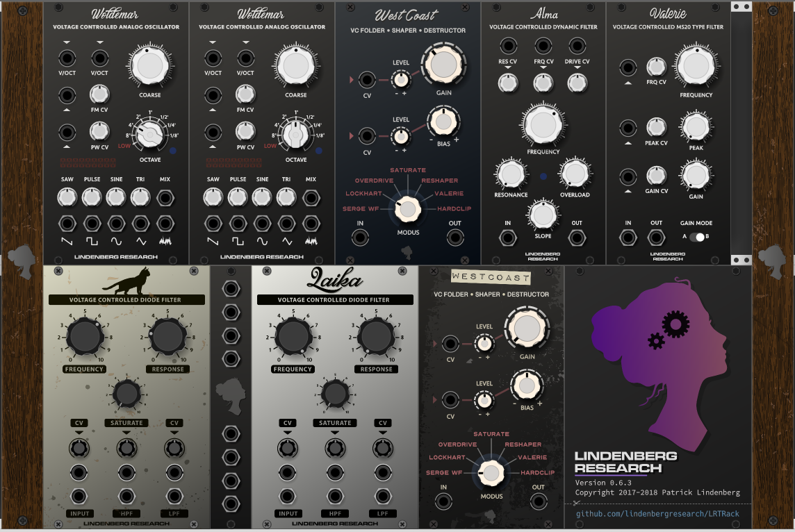The image size is (795, 532).
Task: Click the PW CV knob on left Woldemar
Action: tap(99, 132)
